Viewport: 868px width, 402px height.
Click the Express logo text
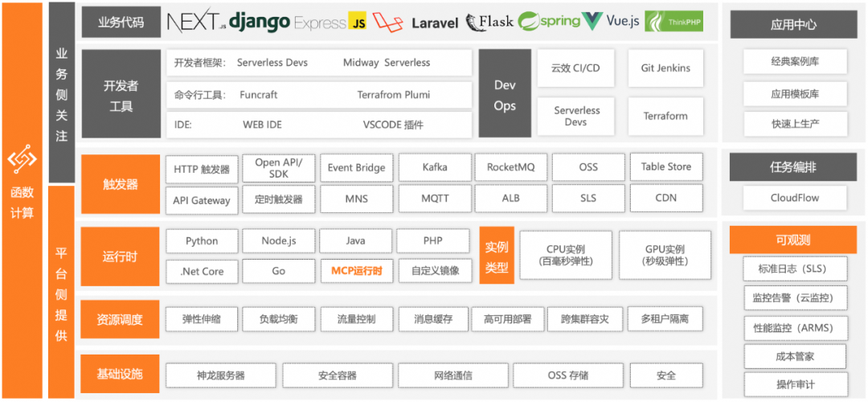pos(320,23)
